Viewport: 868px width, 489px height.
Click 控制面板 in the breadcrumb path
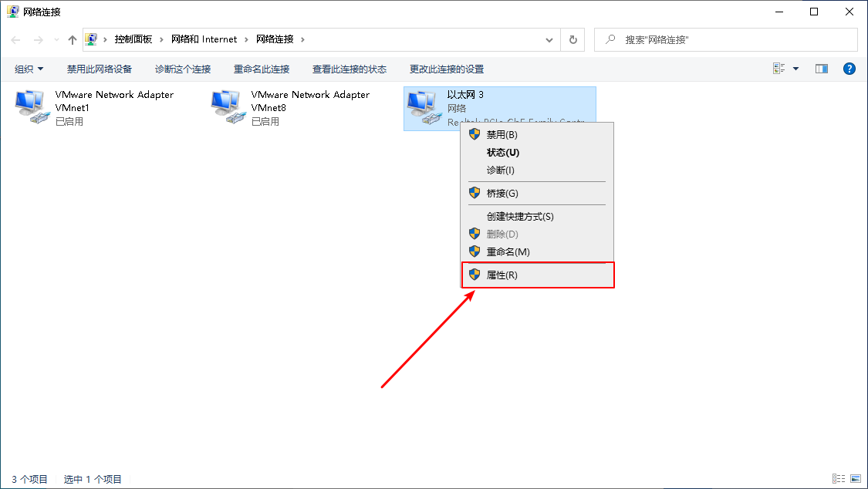[133, 39]
